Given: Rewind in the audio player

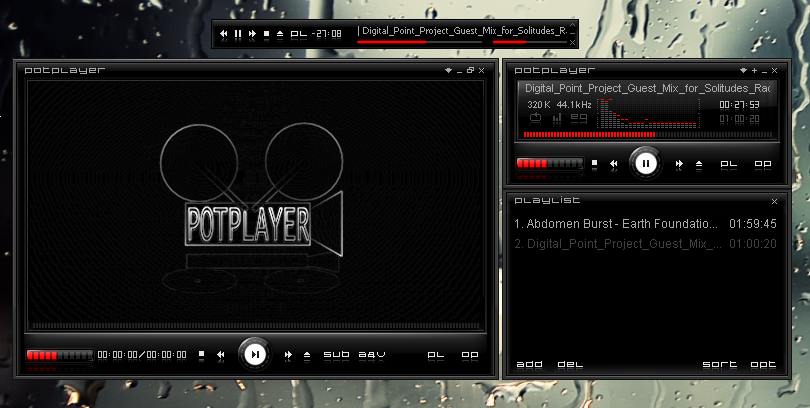Looking at the screenshot, I should pyautogui.click(x=614, y=164).
